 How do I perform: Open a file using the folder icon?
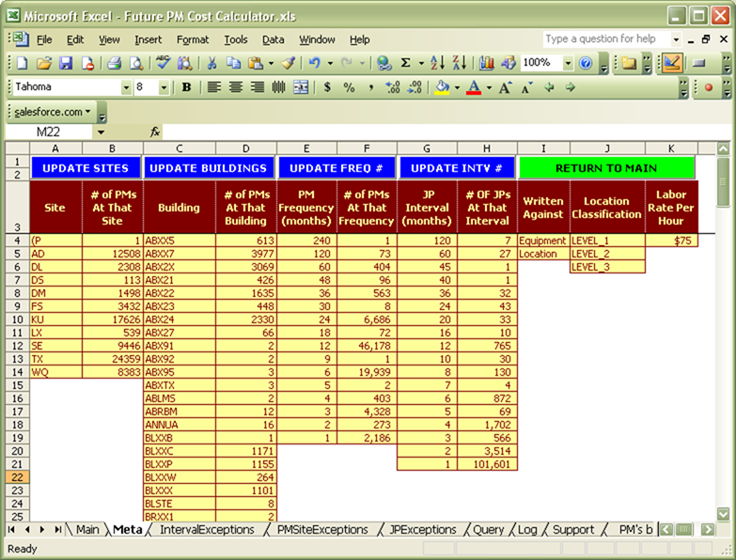click(x=43, y=62)
